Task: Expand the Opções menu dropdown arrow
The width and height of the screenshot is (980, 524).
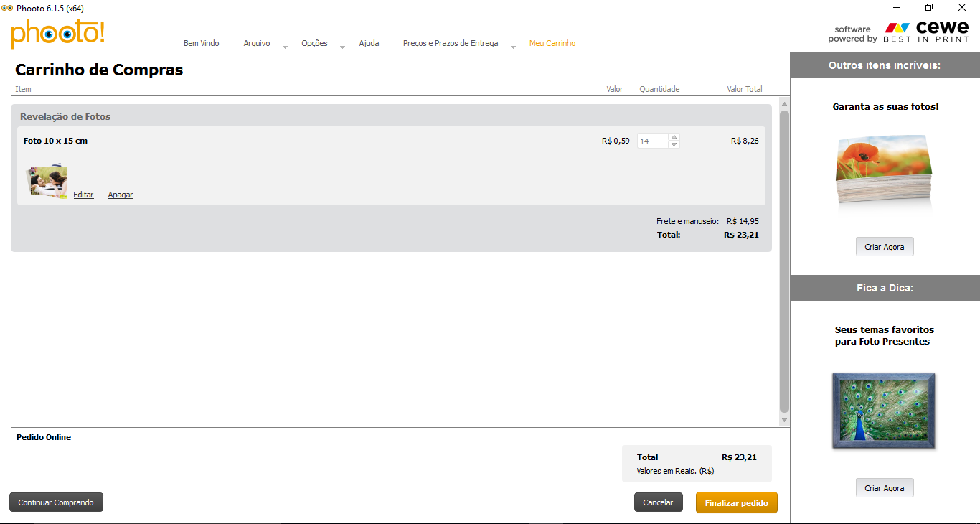Action: [x=342, y=47]
